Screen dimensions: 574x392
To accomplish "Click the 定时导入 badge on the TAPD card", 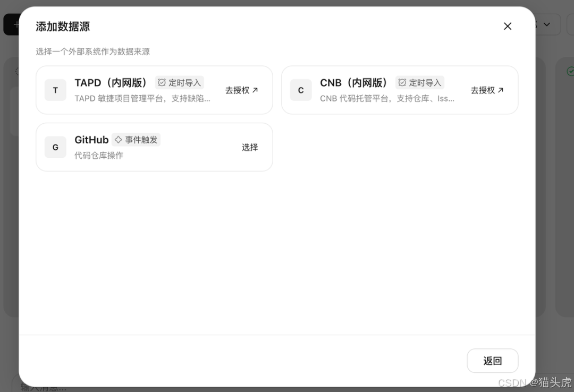I will point(180,83).
